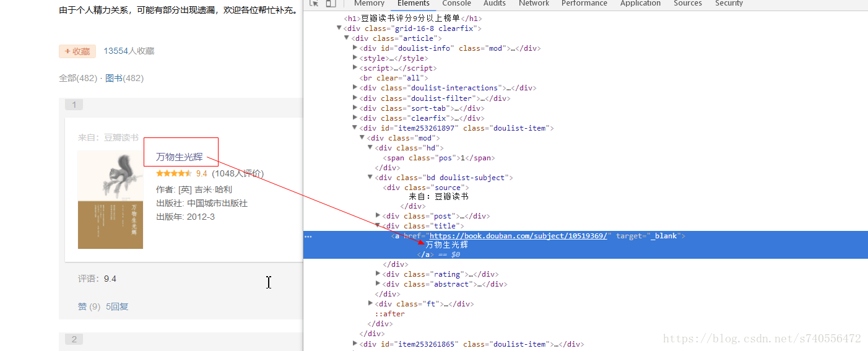This screenshot has width=868, height=351.
Task: Open the Sources tab
Action: click(687, 3)
